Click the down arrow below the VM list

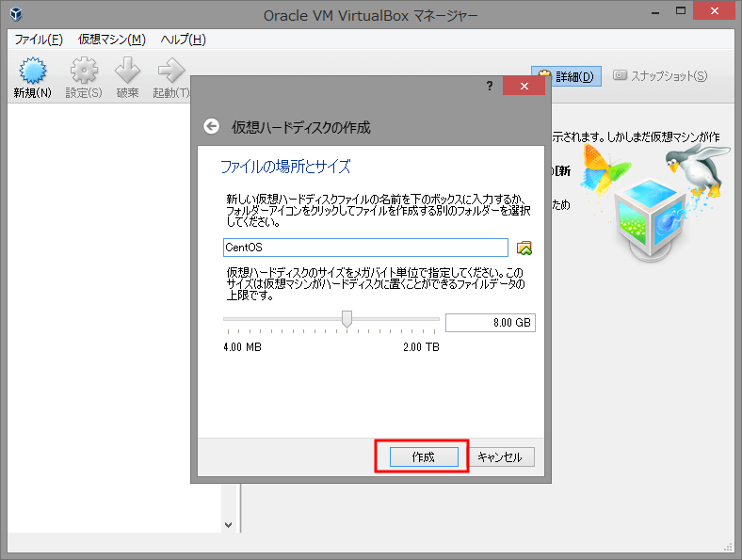click(229, 524)
